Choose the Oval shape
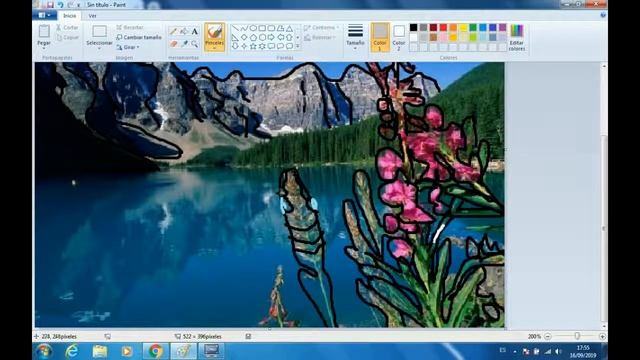This screenshot has height=360, width=640. (253, 28)
